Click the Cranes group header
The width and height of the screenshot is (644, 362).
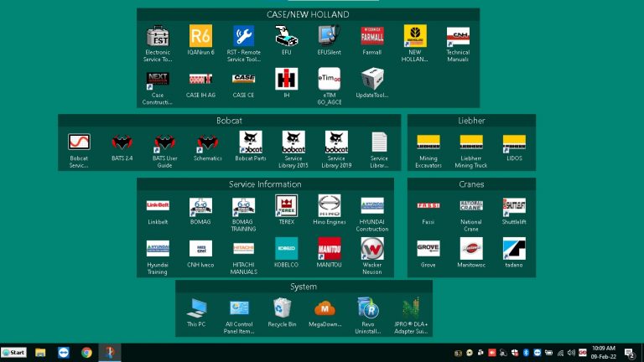[x=471, y=184]
